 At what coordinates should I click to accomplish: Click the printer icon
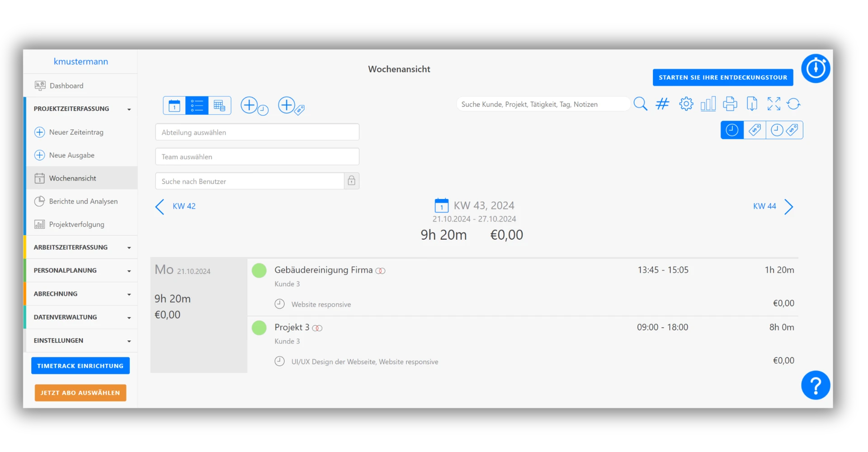coord(730,104)
